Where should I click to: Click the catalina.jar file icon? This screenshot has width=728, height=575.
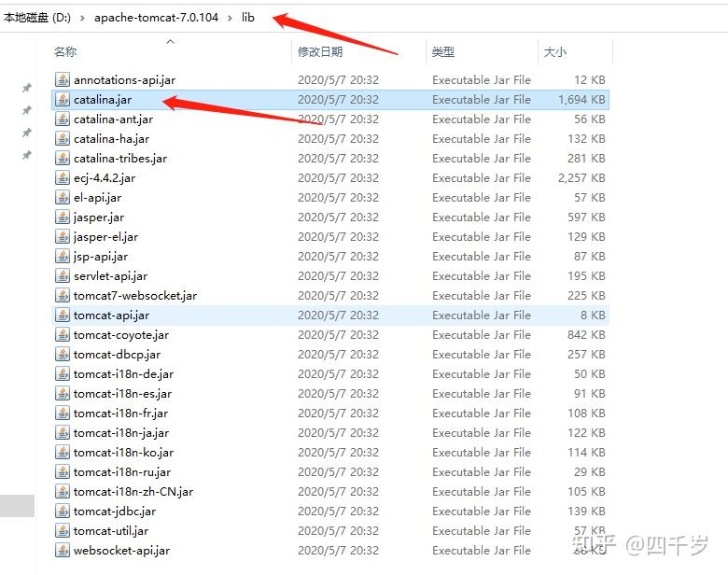63,99
